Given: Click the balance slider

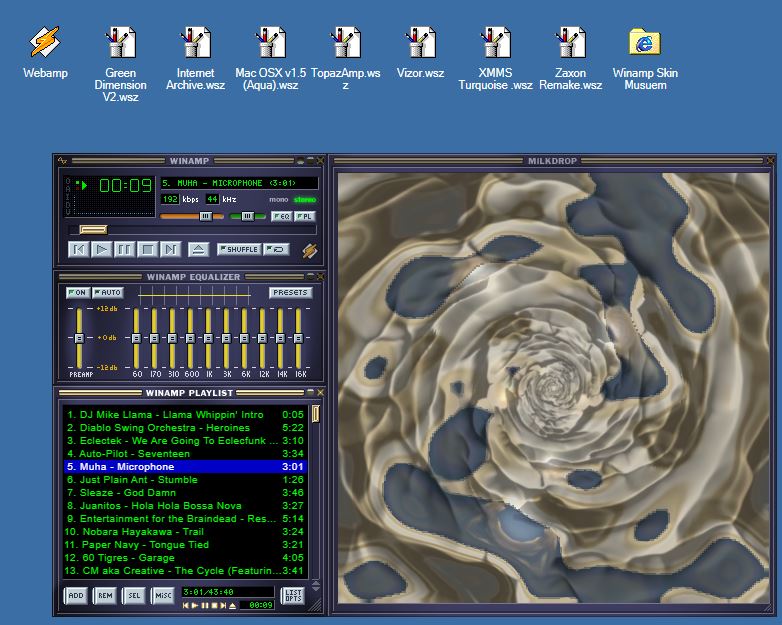Looking at the screenshot, I should tap(248, 216).
